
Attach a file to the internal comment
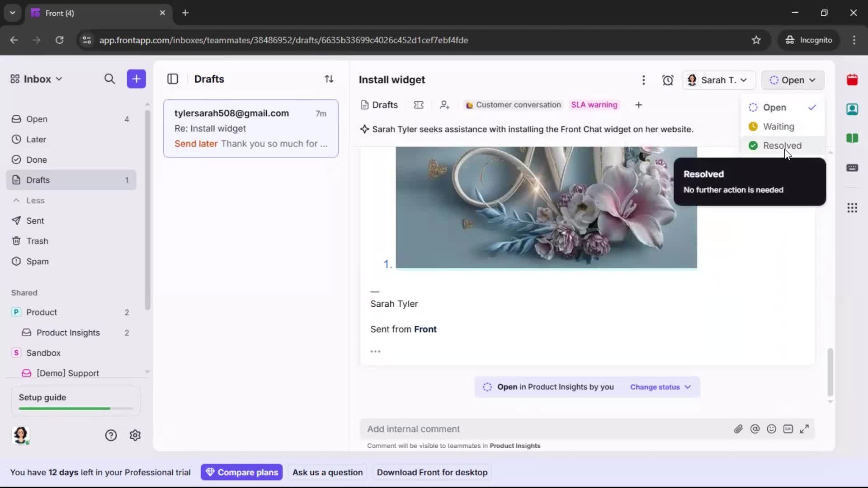(739, 429)
